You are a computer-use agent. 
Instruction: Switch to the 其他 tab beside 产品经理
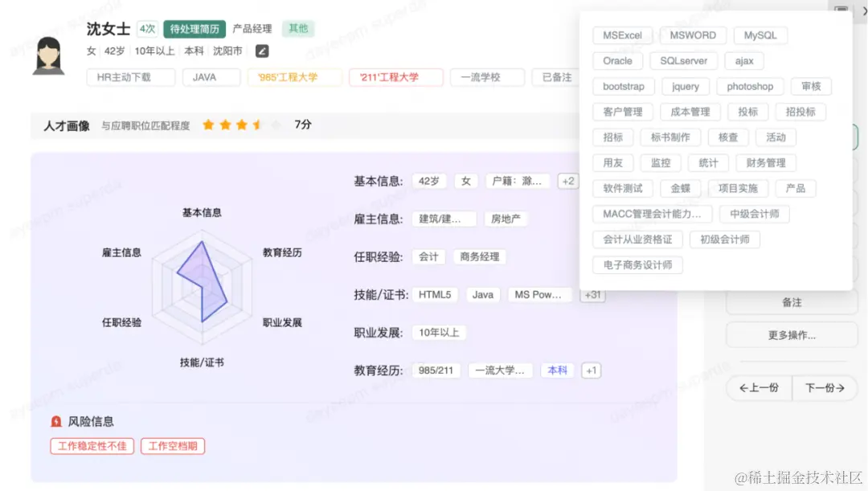pyautogui.click(x=297, y=27)
